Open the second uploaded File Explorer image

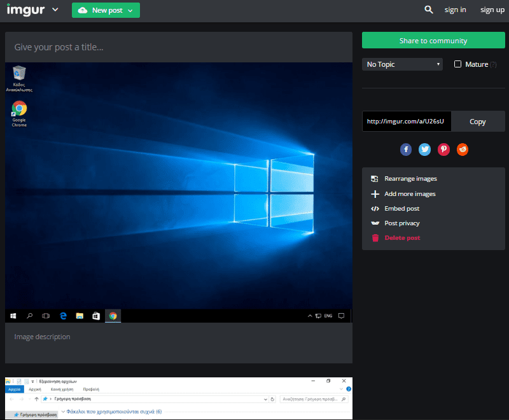(x=179, y=398)
